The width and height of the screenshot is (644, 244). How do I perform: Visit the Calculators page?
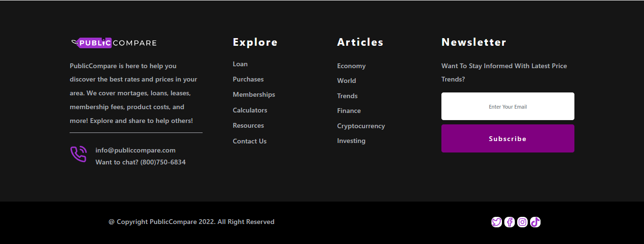[250, 110]
